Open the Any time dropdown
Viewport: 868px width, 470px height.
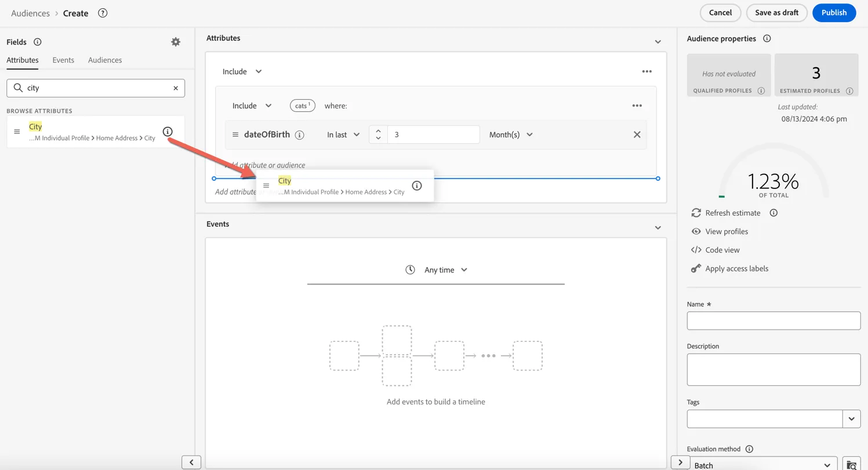445,269
